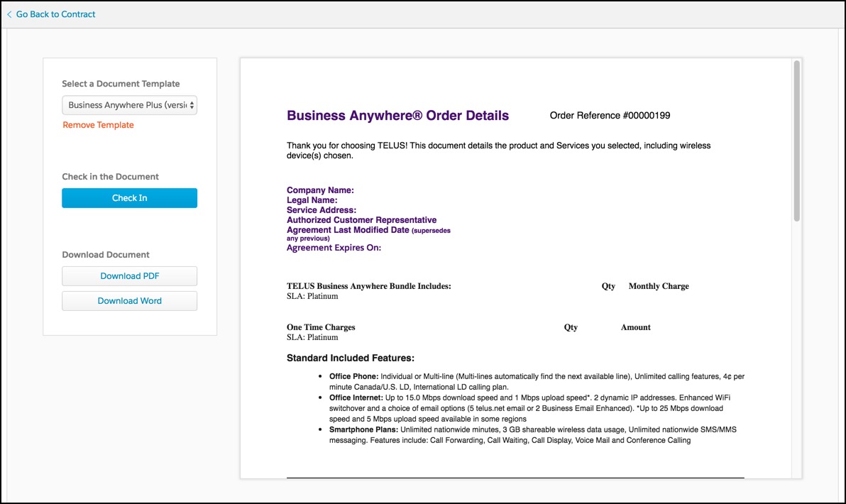Screen dimensions: 846x504
Task: Click Agreement Expires On label
Action: click(334, 248)
